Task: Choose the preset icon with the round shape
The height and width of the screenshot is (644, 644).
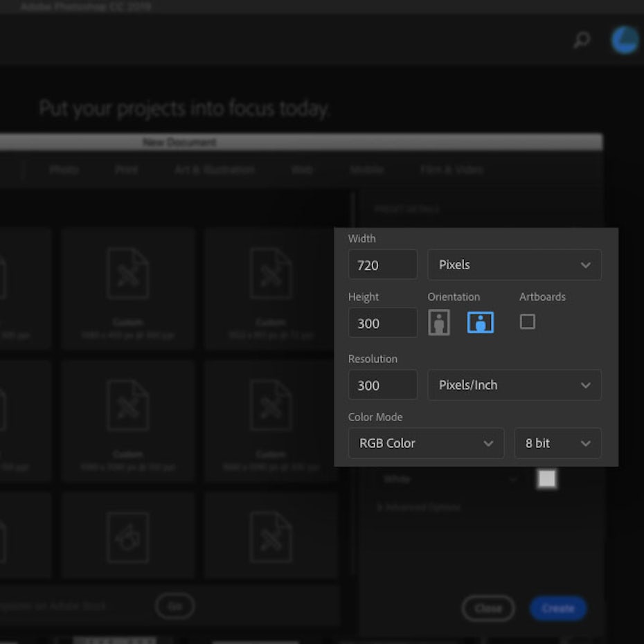Action: click(x=128, y=537)
